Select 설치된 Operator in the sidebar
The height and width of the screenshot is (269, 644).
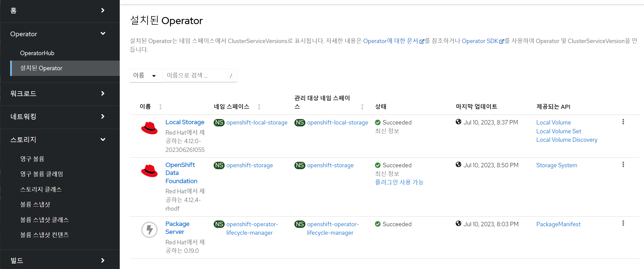tap(65, 68)
